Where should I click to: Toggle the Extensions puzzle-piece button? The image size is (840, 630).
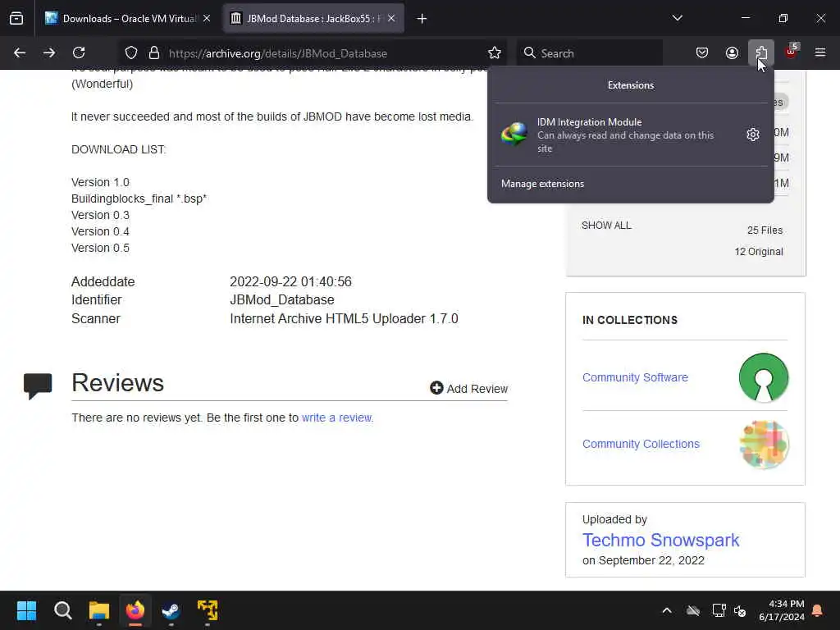pyautogui.click(x=761, y=52)
